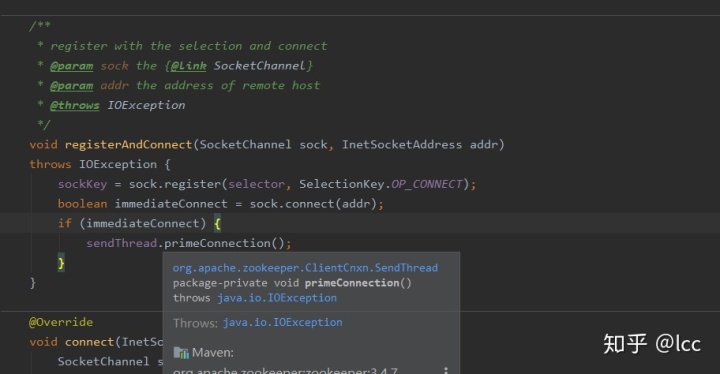Click the @throws tag in Javadoc
The height and width of the screenshot is (374, 720).
pos(74,105)
